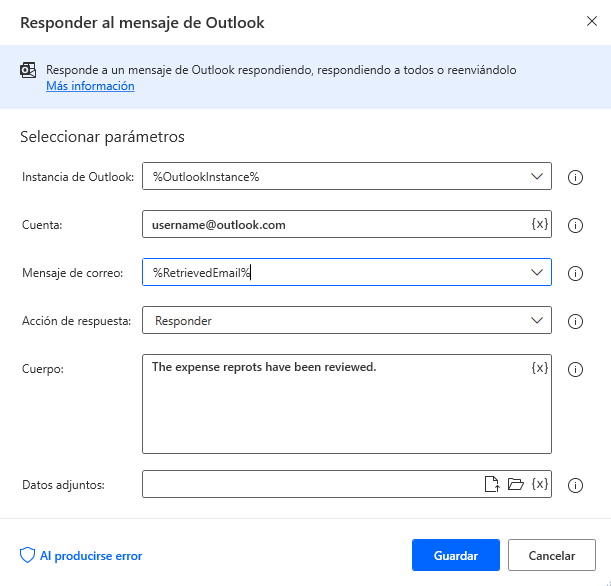
Task: Open folder browse icon in Datos adjuntos
Action: click(x=516, y=484)
